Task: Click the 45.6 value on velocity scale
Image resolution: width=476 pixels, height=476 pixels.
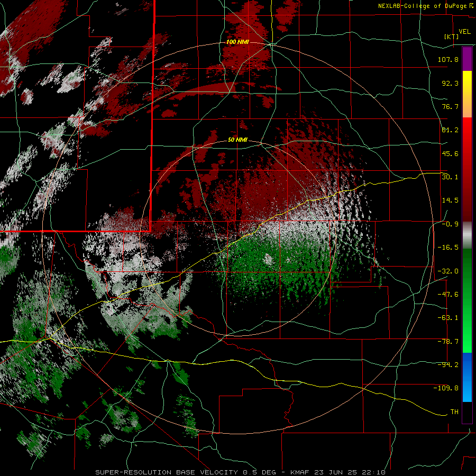Action: click(450, 153)
